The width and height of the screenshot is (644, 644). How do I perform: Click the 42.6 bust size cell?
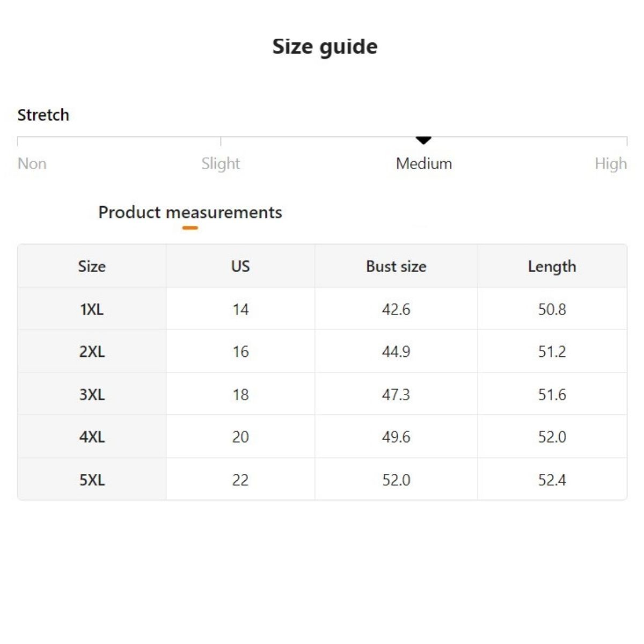coord(396,309)
